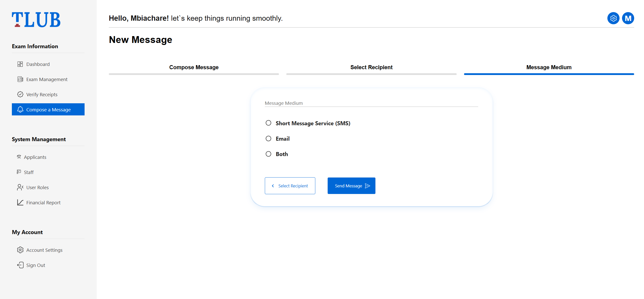Image resolution: width=644 pixels, height=299 pixels.
Task: Open Verify Receipts in the sidebar
Action: tap(48, 94)
